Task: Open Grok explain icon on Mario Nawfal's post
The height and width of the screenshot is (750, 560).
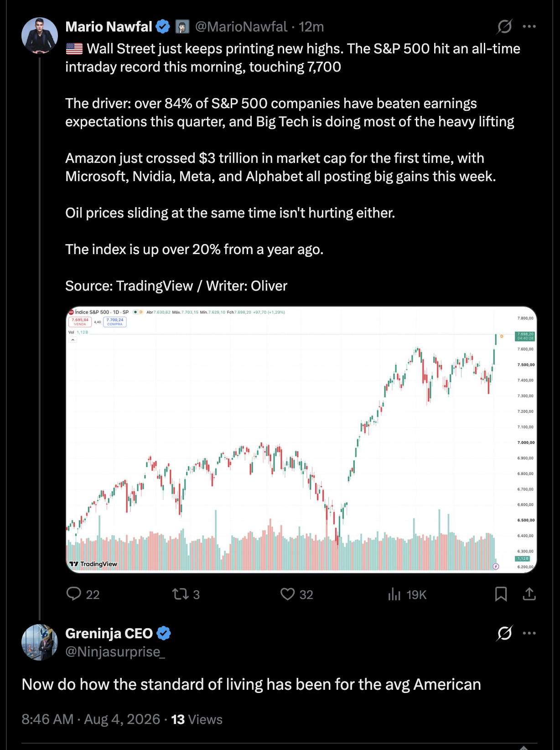Action: (x=504, y=26)
